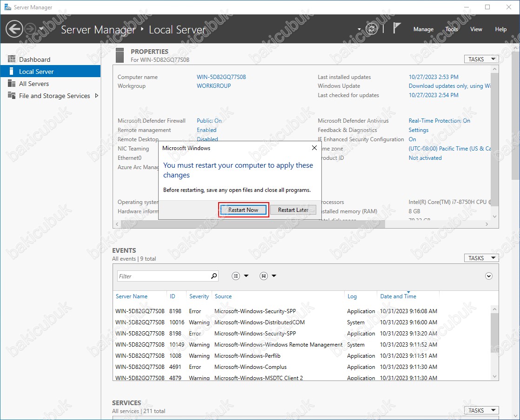Open the View menu

pyautogui.click(x=476, y=29)
